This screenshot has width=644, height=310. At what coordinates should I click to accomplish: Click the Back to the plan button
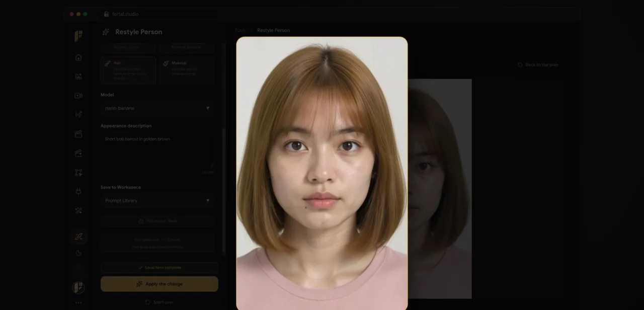pos(538,65)
